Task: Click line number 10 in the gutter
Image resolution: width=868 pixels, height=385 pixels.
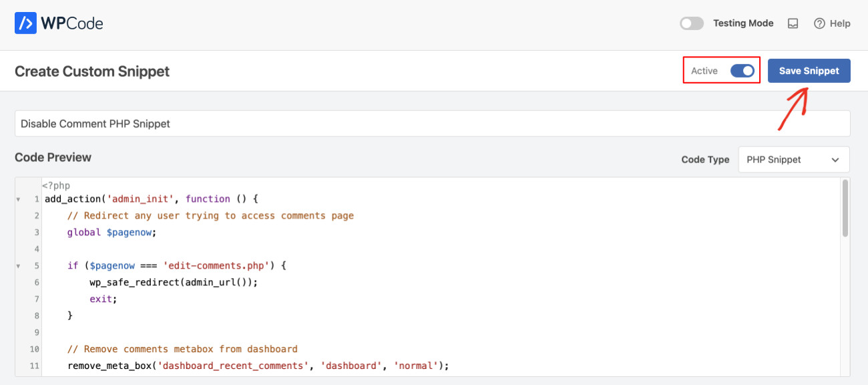Action: coord(33,348)
